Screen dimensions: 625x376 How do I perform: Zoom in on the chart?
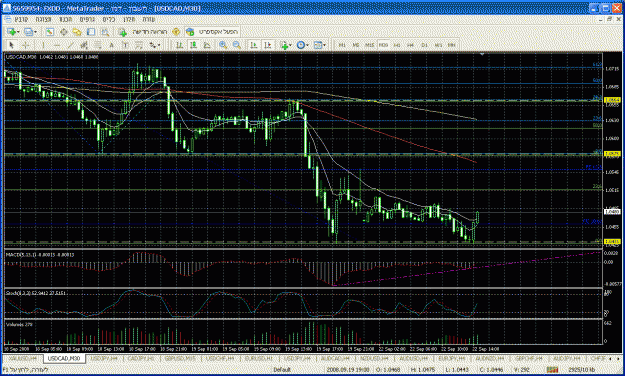pos(223,45)
